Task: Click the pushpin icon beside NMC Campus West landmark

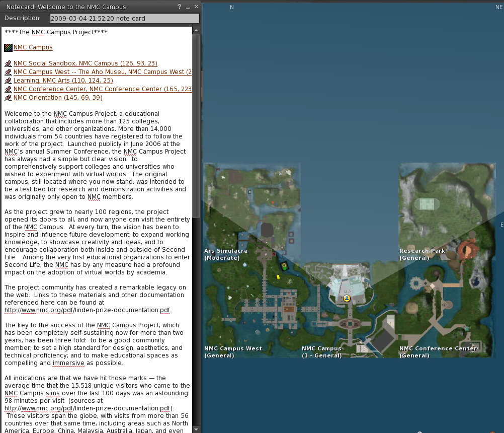Action: pyautogui.click(x=8, y=72)
